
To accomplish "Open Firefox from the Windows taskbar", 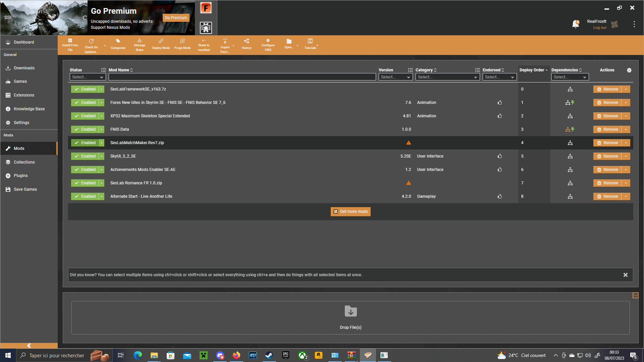I will 236,355.
